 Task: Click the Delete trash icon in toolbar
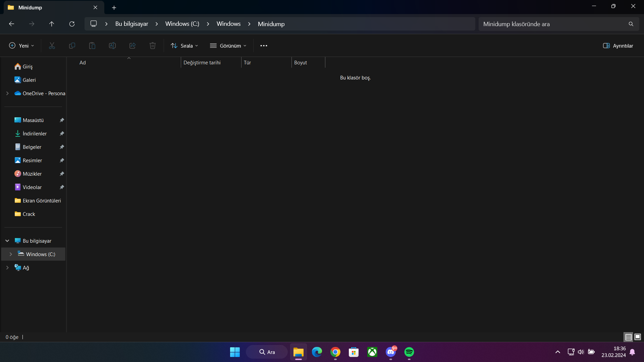(x=153, y=46)
